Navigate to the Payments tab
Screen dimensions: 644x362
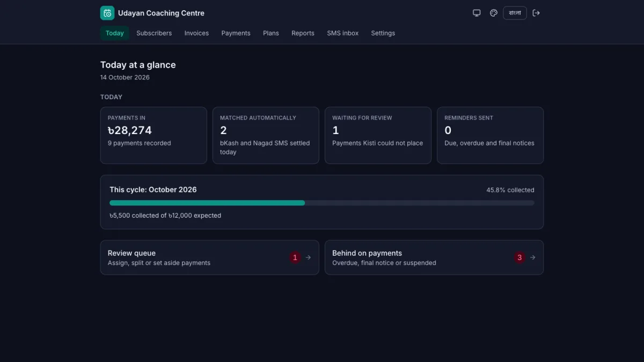tap(236, 33)
